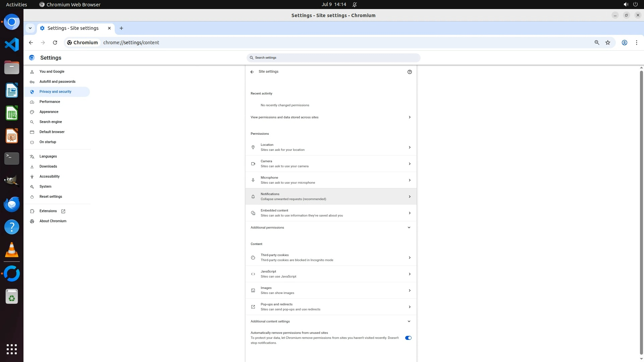Open the Chromium three-dot menu
The height and width of the screenshot is (362, 644).
tap(636, 43)
